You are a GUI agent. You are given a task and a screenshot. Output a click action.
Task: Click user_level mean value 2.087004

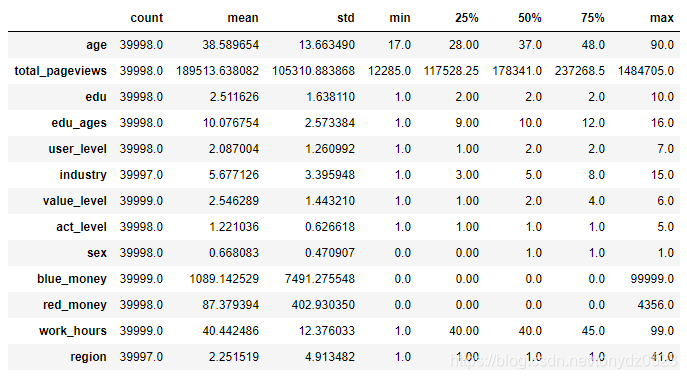[x=234, y=149]
